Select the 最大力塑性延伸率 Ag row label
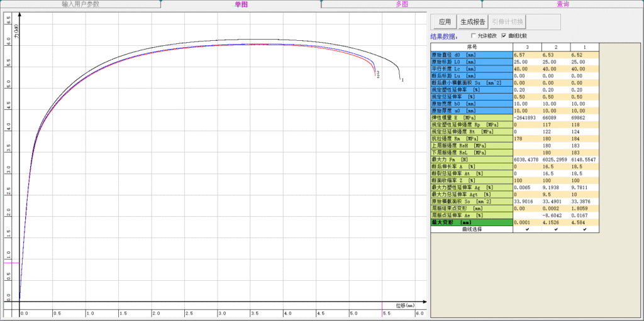Screen dimensions: 644x321 472,188
